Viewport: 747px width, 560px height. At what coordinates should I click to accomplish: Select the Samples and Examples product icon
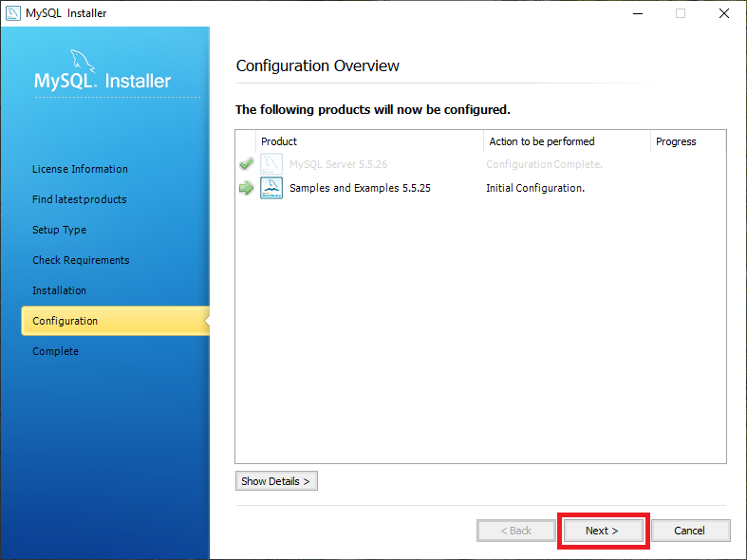point(271,188)
